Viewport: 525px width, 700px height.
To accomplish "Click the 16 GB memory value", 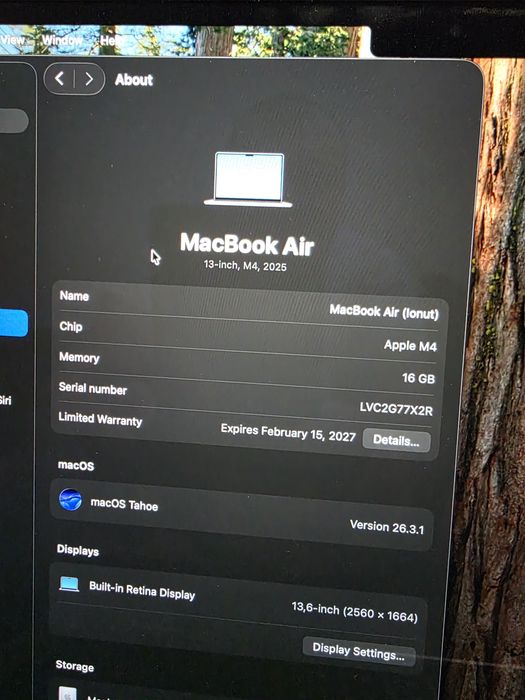I will pos(418,378).
